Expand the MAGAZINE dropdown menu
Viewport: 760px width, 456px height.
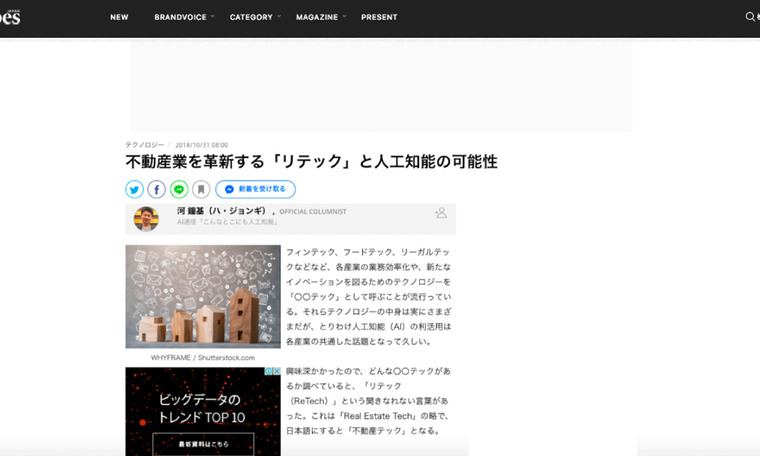pyautogui.click(x=320, y=17)
